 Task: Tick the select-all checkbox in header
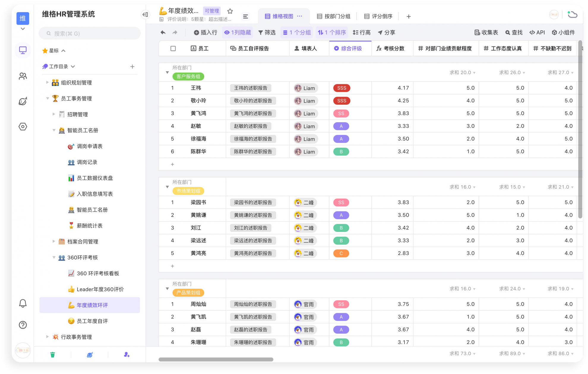point(173,48)
